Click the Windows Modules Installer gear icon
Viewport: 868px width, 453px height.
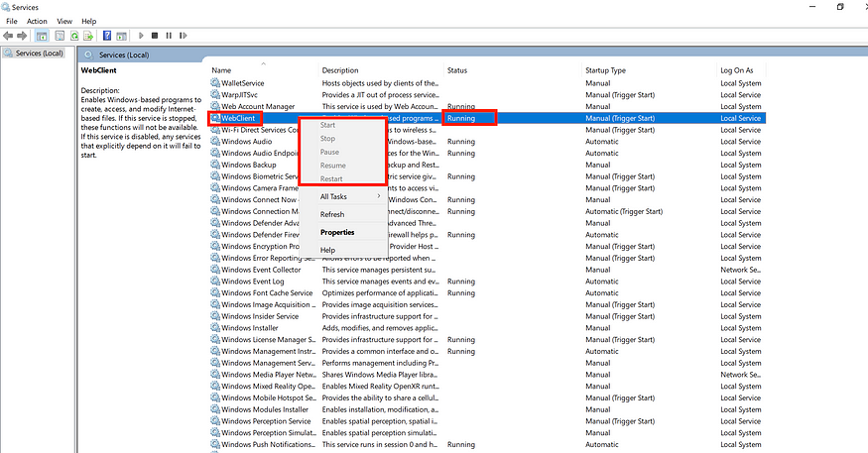215,409
